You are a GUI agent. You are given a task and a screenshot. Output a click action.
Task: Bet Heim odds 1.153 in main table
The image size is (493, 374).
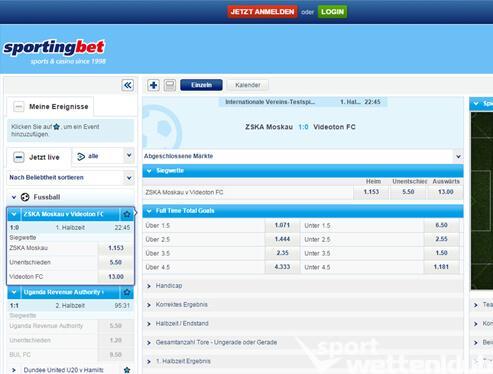tap(371, 192)
